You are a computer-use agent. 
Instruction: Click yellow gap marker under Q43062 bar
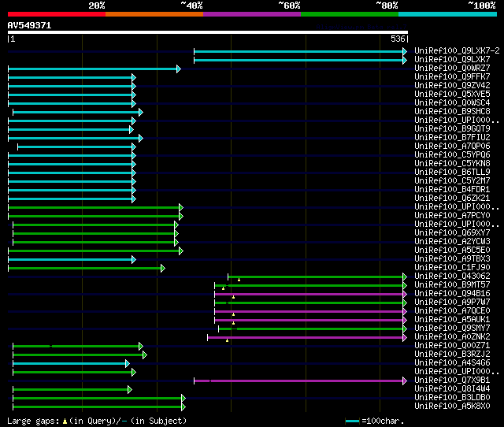pos(239,280)
